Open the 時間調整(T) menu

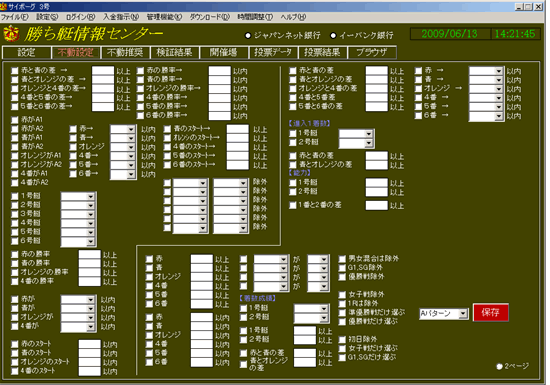[x=255, y=17]
